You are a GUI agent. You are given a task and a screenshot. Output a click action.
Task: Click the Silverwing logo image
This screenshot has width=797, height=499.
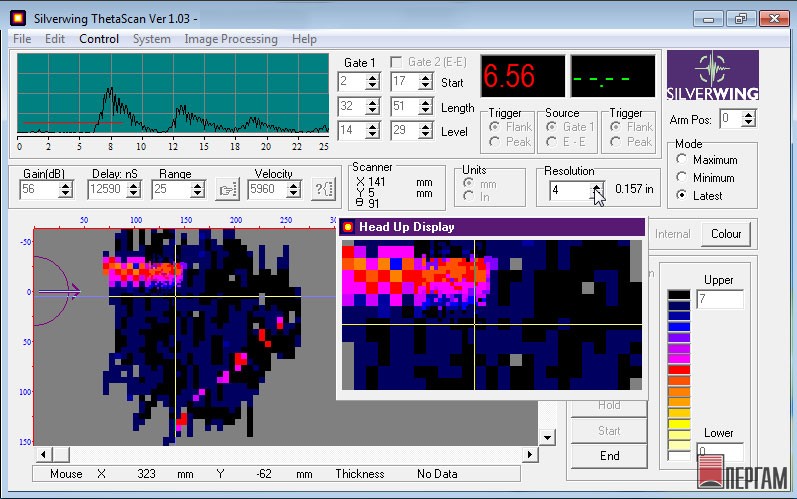(x=712, y=77)
